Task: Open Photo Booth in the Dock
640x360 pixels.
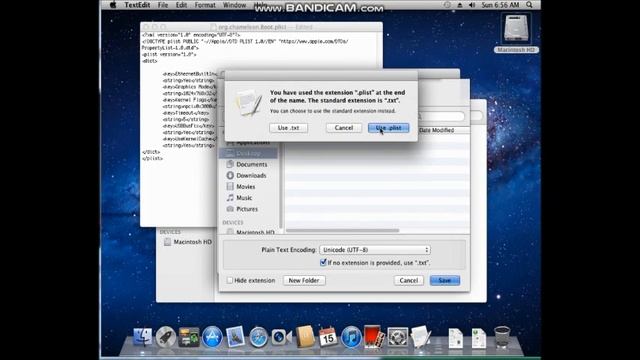Action: [374, 337]
